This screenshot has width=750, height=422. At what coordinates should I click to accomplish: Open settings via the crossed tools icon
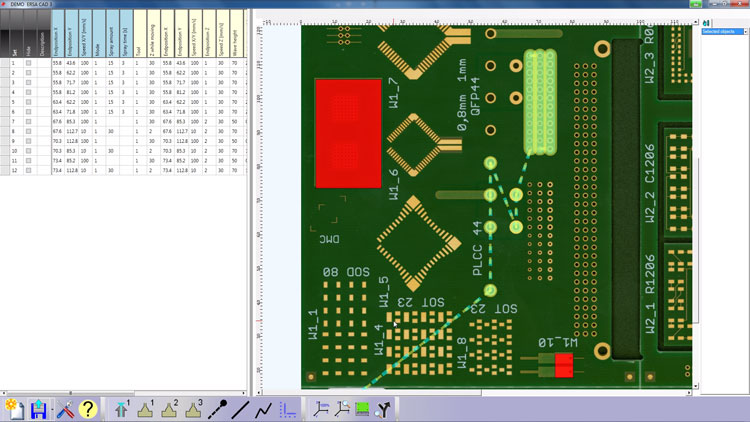pos(64,409)
